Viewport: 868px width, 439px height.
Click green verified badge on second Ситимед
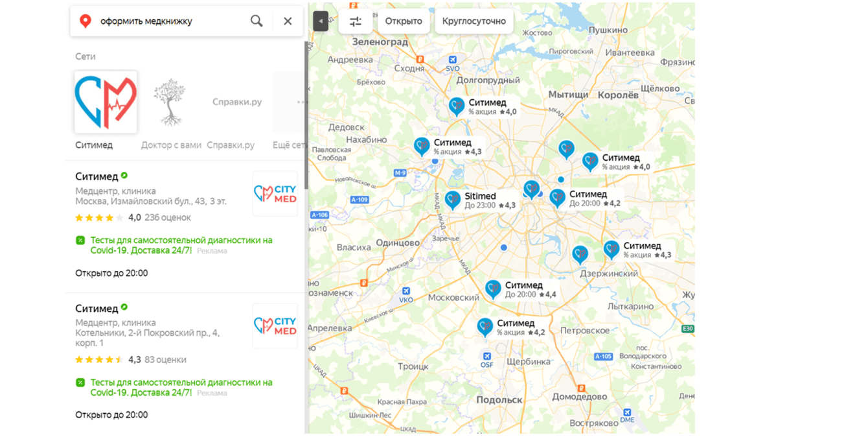124,307
